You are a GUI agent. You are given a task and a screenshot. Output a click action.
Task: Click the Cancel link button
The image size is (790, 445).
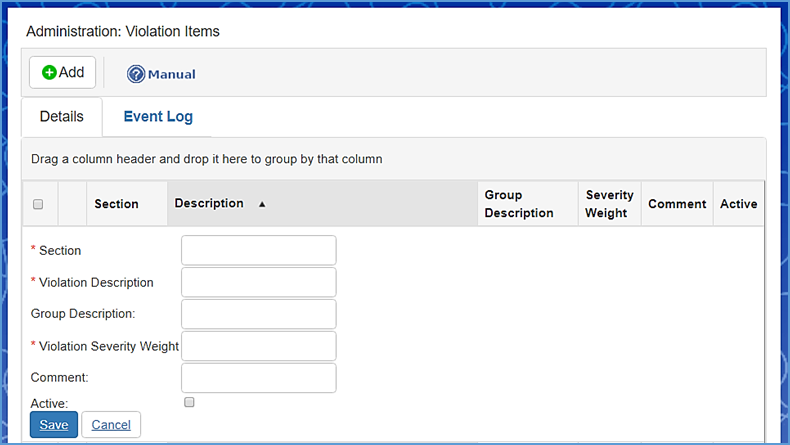[111, 425]
